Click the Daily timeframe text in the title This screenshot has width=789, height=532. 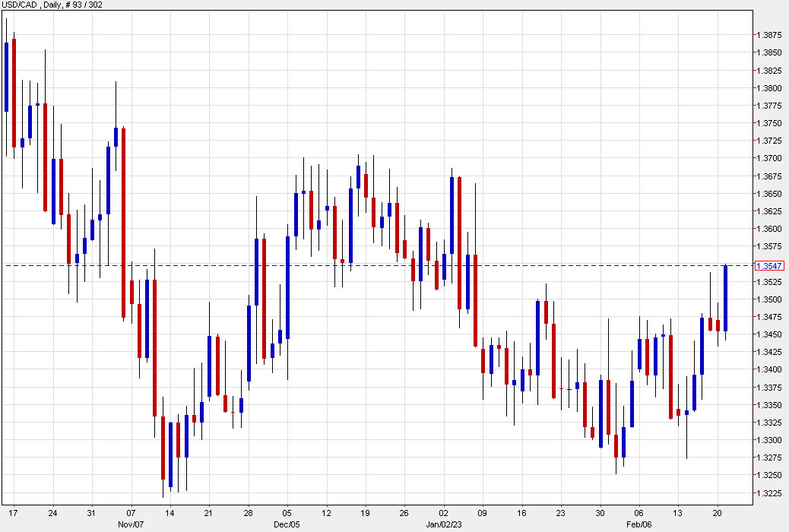[x=52, y=5]
